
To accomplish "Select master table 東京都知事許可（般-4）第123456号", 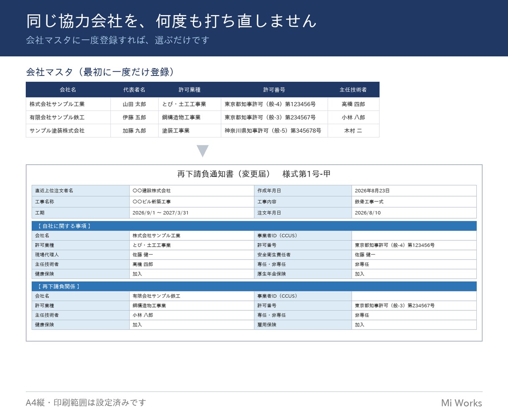I will pyautogui.click(x=274, y=104).
